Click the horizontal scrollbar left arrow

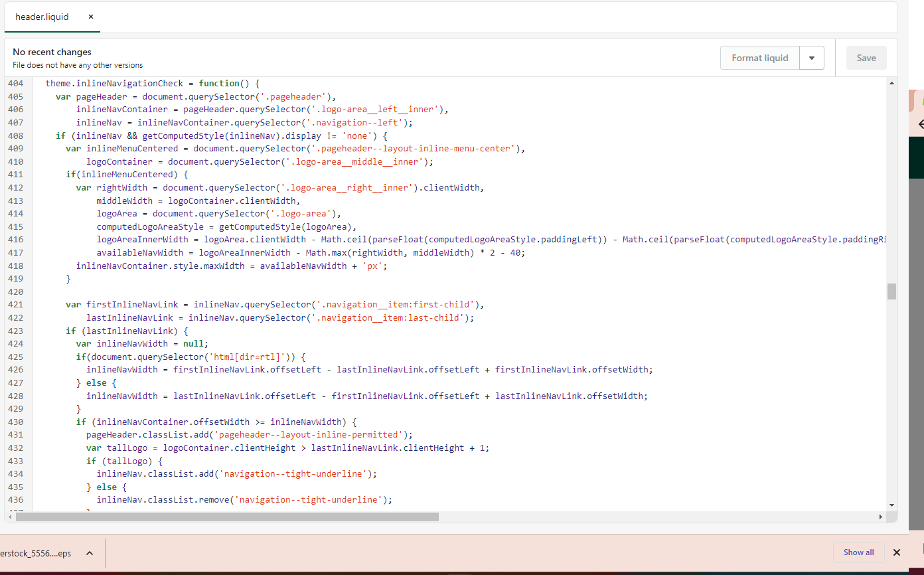9,517
